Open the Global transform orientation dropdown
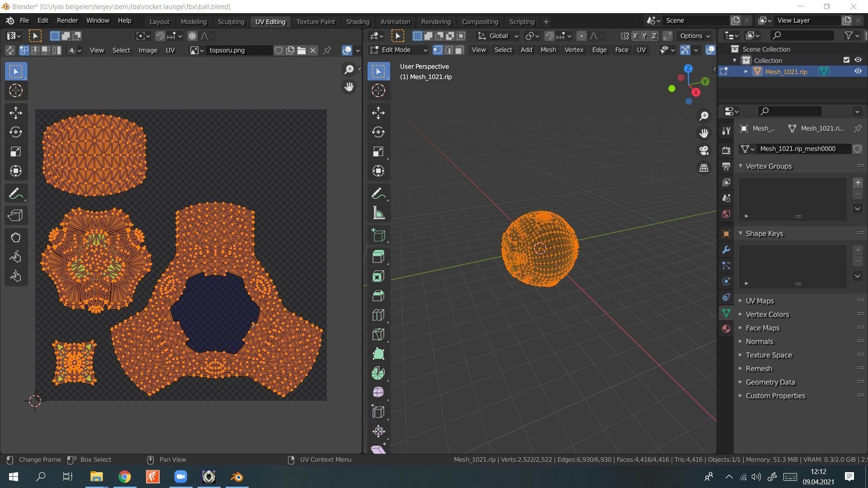868x488 pixels. pos(498,36)
